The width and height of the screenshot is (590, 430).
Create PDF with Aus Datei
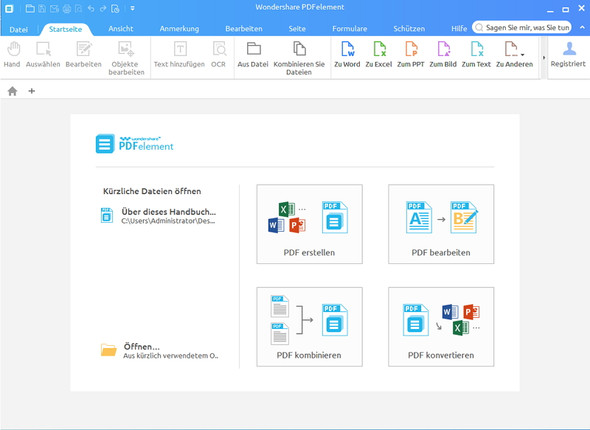[x=253, y=55]
